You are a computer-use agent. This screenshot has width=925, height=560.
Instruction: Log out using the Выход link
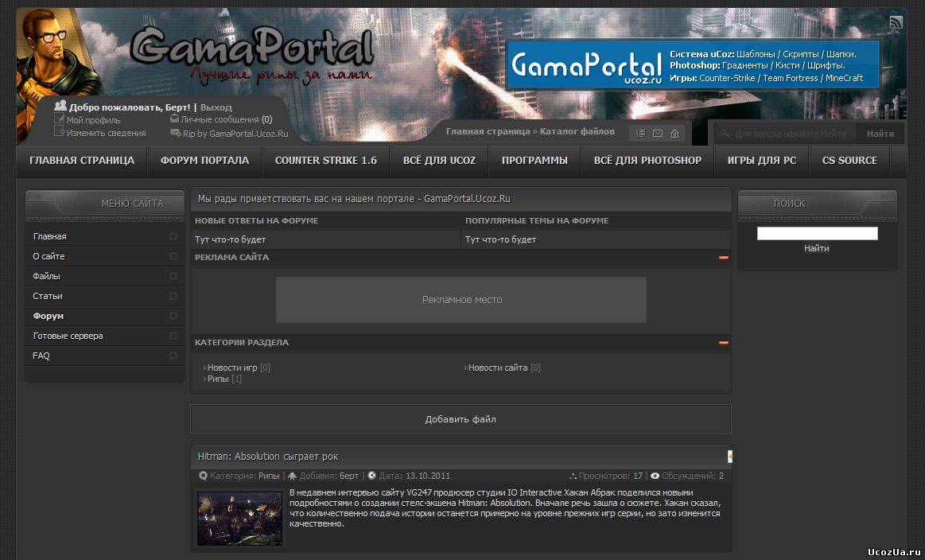(x=216, y=107)
